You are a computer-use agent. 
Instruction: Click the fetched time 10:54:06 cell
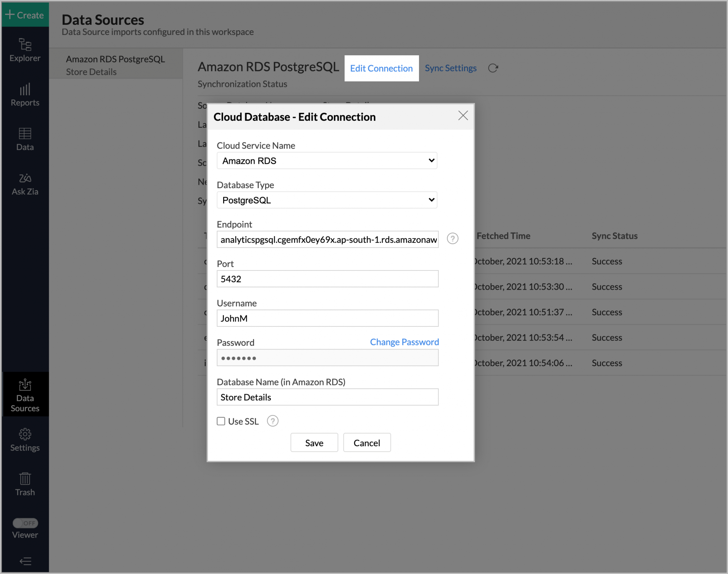523,363
